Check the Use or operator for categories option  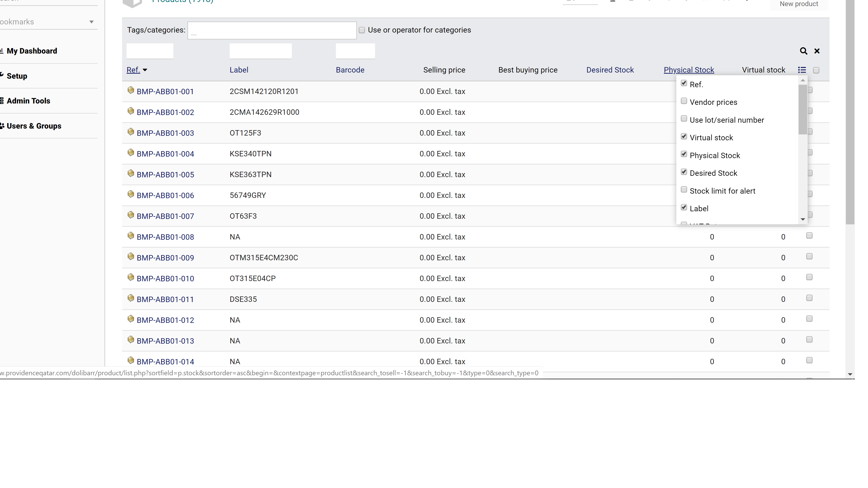pyautogui.click(x=362, y=30)
